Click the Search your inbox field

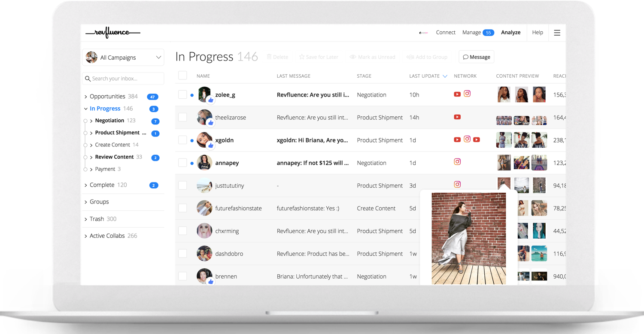coord(123,79)
